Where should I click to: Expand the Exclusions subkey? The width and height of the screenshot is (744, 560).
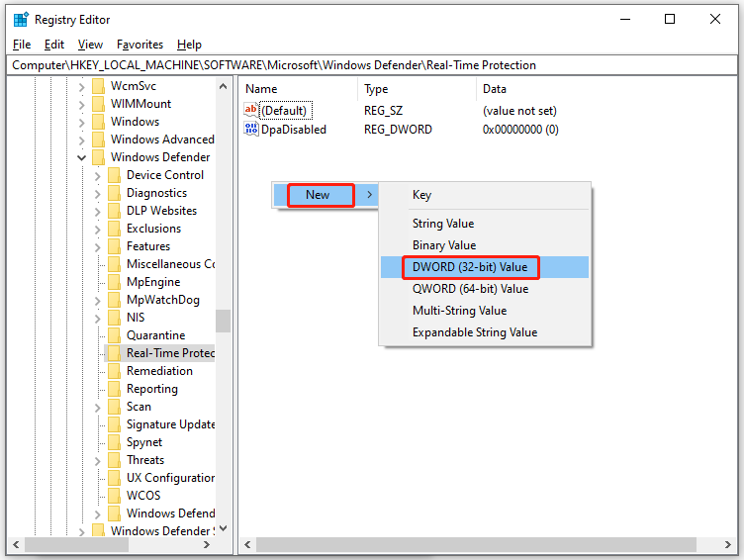tap(97, 230)
